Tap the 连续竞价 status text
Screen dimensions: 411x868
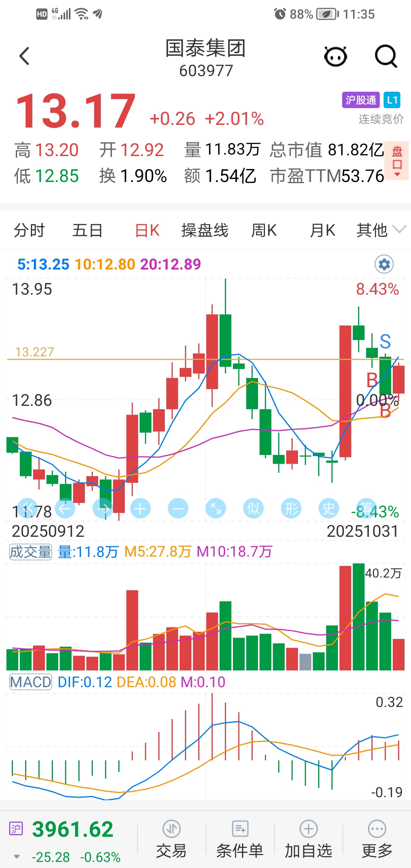click(x=381, y=119)
